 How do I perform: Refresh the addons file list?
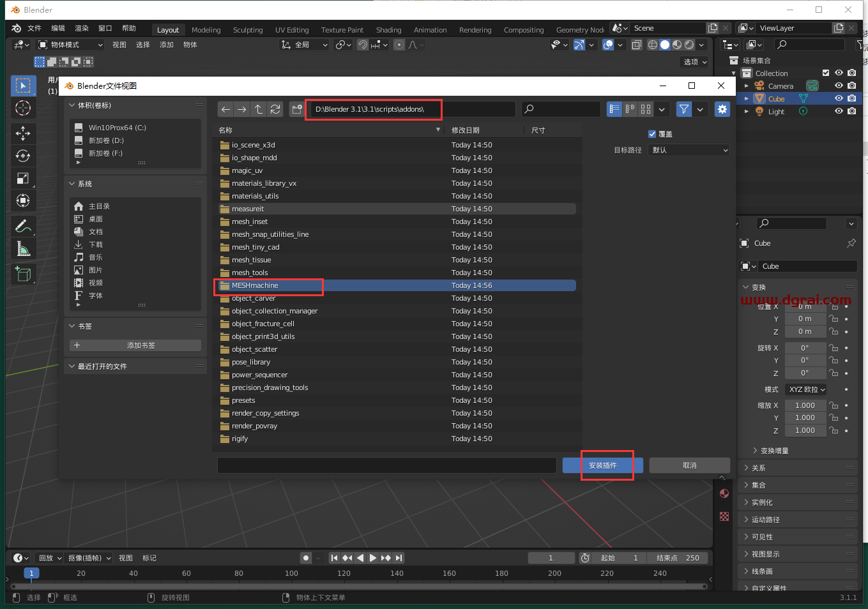[x=275, y=109]
